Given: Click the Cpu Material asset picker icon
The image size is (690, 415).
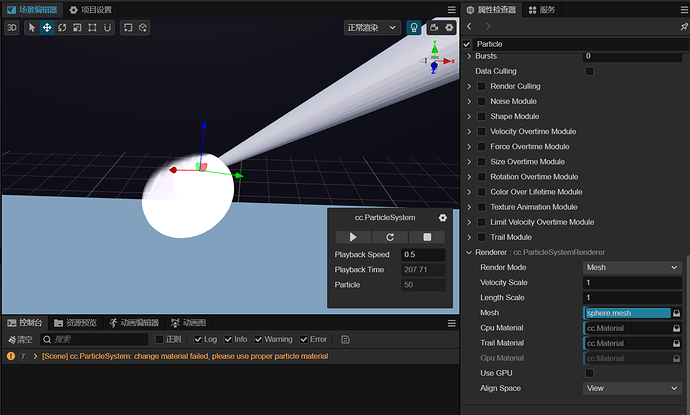Looking at the screenshot, I should (x=676, y=328).
